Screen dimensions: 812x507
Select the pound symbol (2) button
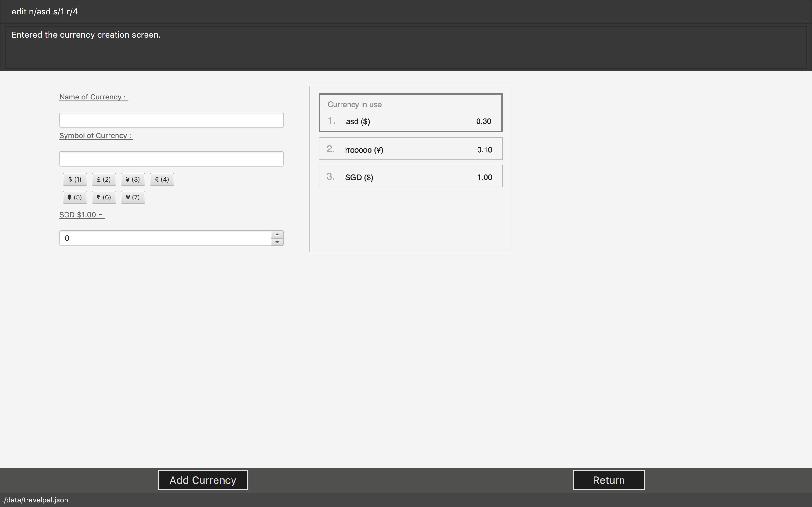104,179
